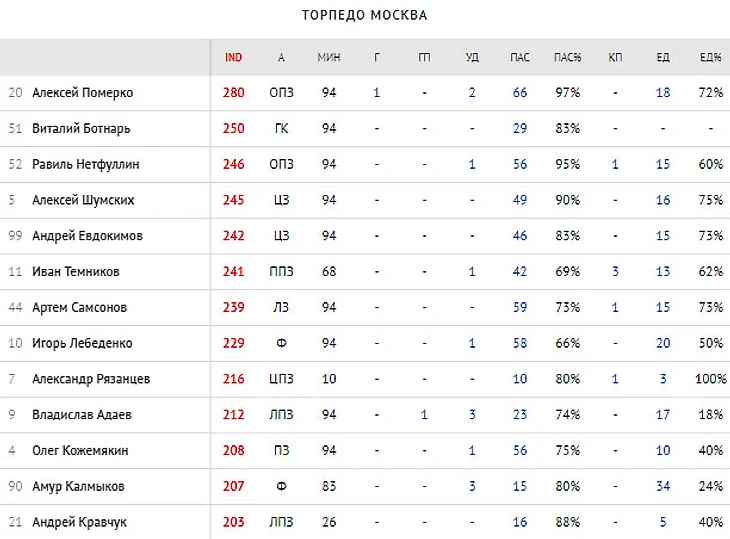The image size is (730, 539).
Task: Click player Андрей Евдокимов
Action: [87, 236]
